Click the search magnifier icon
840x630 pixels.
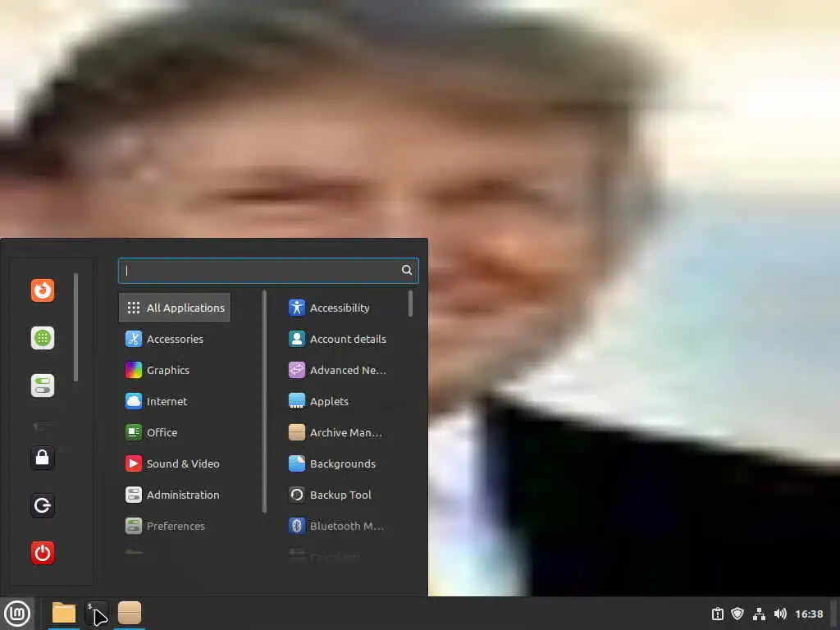(x=407, y=270)
